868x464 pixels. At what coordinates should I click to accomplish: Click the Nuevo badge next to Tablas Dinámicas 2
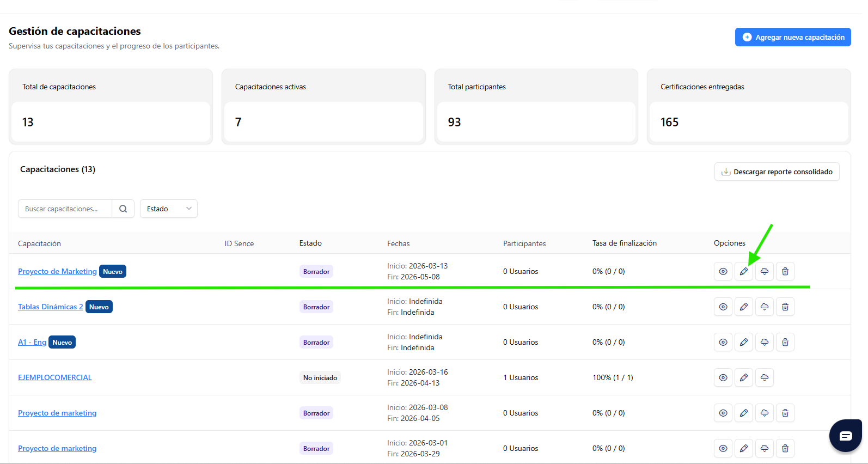pos(99,307)
